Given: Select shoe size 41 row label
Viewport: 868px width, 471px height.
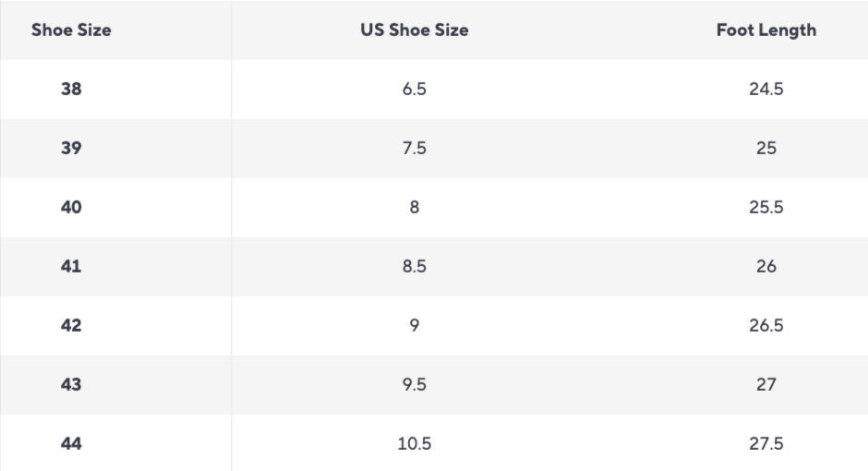Looking at the screenshot, I should point(71,267).
